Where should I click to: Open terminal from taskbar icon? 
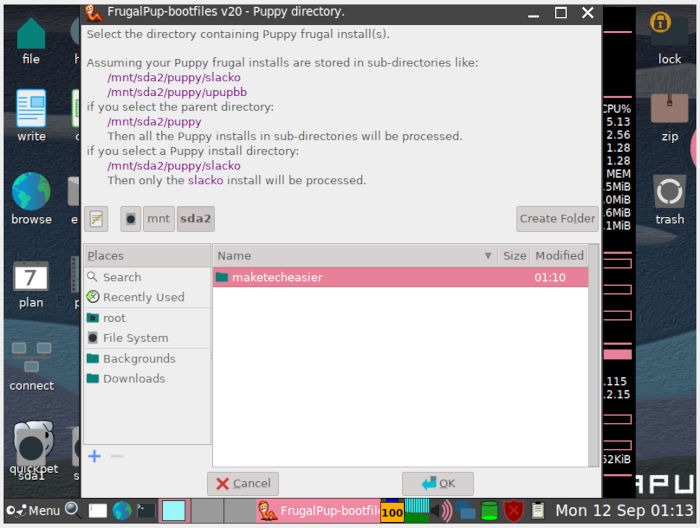pos(146,511)
